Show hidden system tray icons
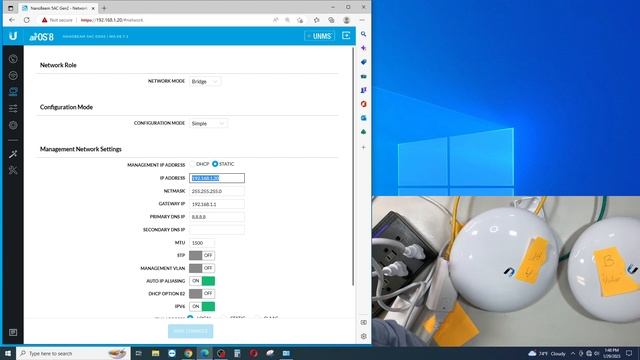The height and width of the screenshot is (360, 640). tap(573, 353)
